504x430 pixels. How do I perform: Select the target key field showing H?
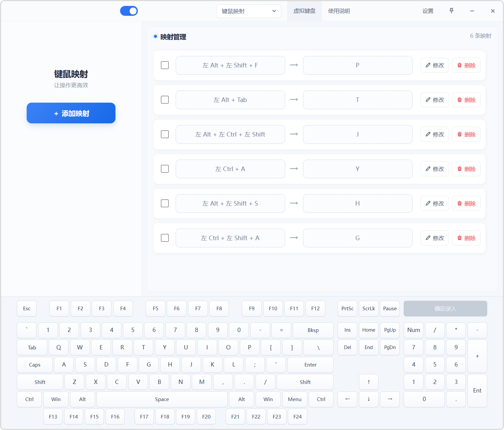click(x=358, y=203)
